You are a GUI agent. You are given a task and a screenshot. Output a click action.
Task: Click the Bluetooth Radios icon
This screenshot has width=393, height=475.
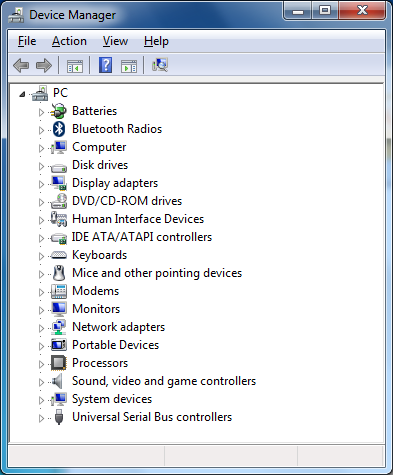click(x=59, y=129)
